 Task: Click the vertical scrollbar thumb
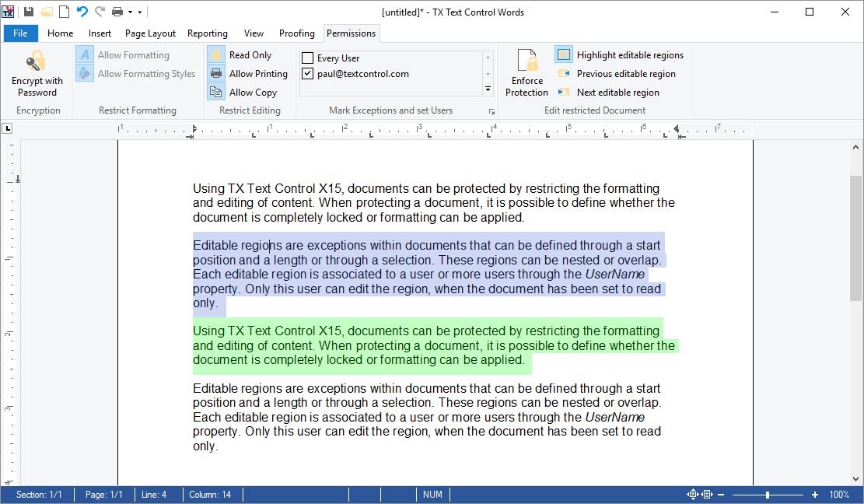point(855,239)
